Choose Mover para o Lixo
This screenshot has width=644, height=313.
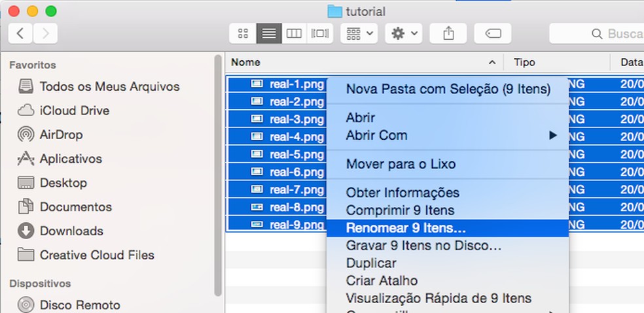[x=448, y=164]
